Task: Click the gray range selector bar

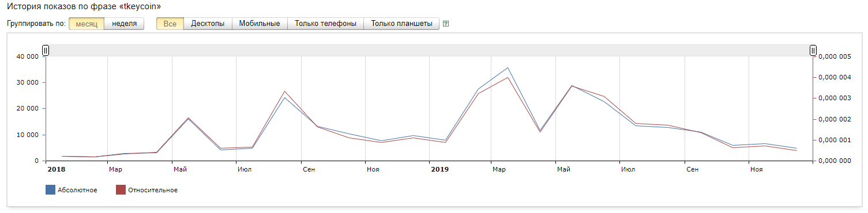Action: pos(429,50)
